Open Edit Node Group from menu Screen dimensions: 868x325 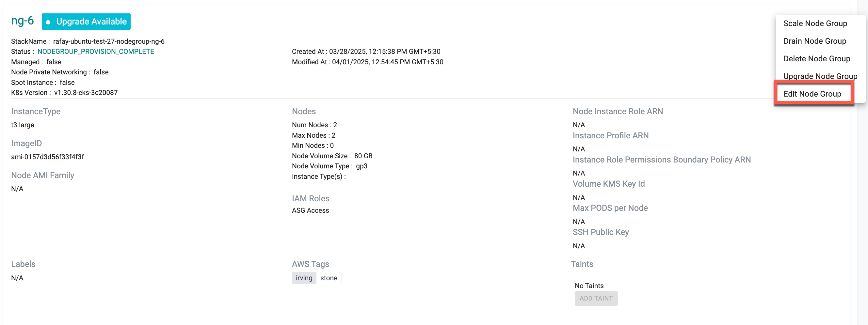(812, 94)
